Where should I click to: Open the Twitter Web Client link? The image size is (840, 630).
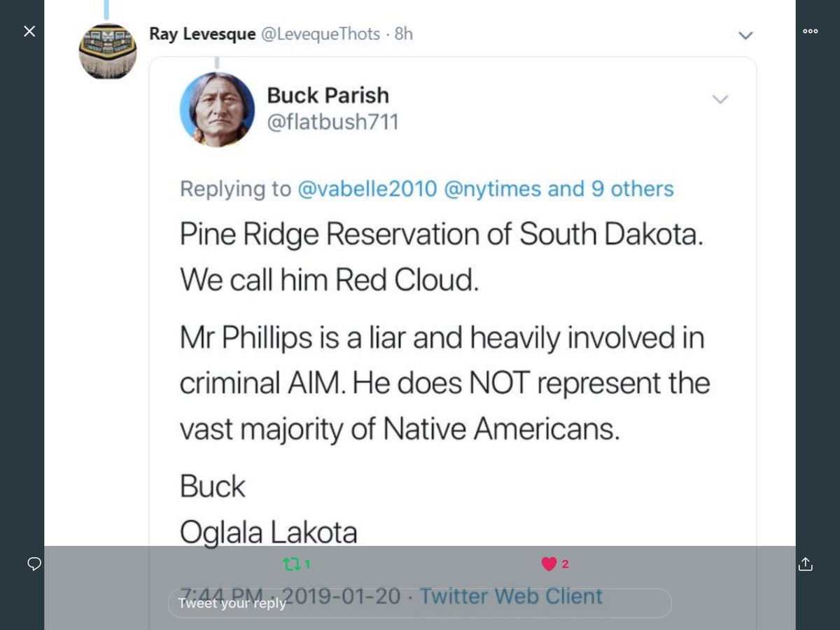[x=511, y=596]
